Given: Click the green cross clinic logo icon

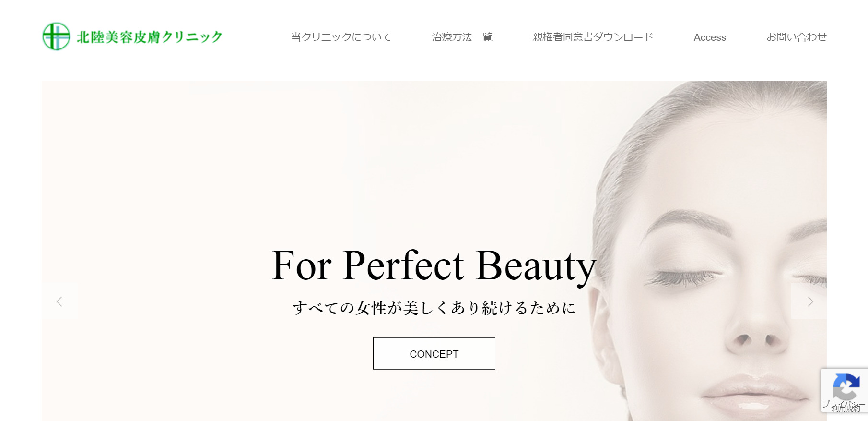Looking at the screenshot, I should (x=56, y=36).
